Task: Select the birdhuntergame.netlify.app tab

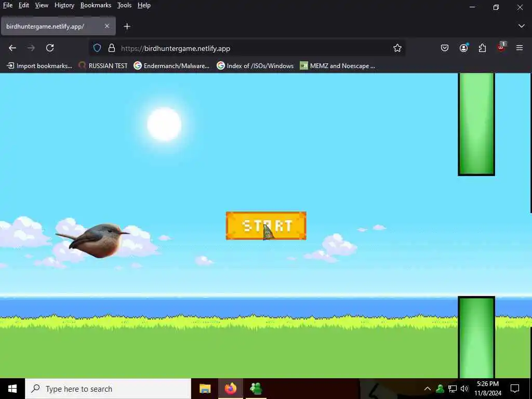Action: click(58, 26)
